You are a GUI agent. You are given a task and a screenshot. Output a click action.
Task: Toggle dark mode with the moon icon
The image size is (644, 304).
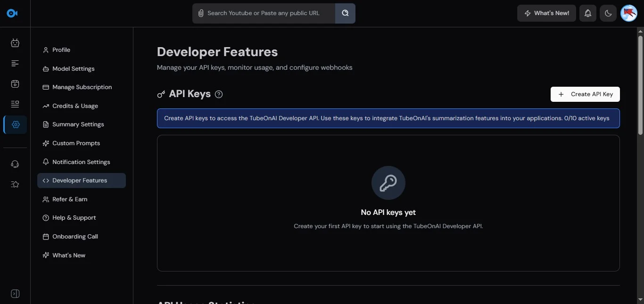[x=608, y=13]
